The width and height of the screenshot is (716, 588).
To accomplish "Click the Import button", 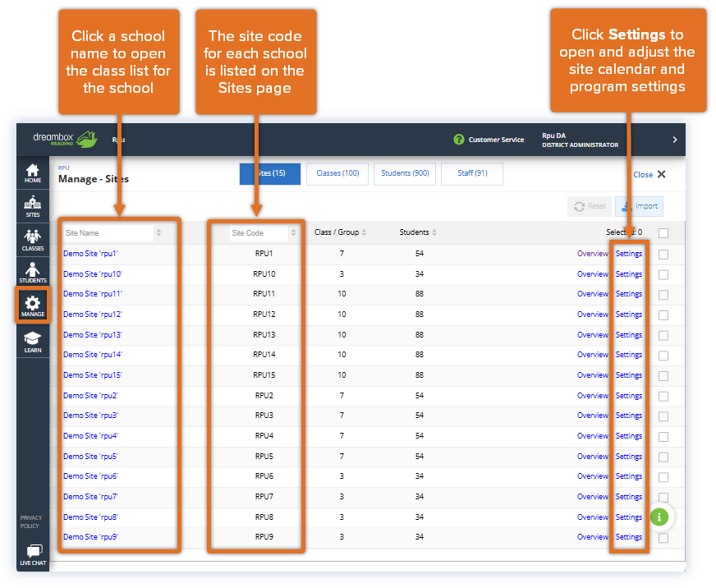I will click(x=640, y=206).
